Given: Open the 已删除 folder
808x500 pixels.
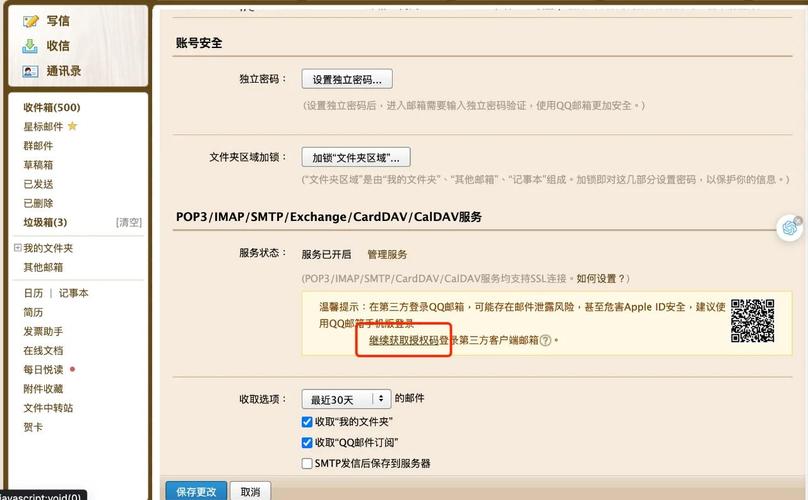Looking at the screenshot, I should click(38, 203).
